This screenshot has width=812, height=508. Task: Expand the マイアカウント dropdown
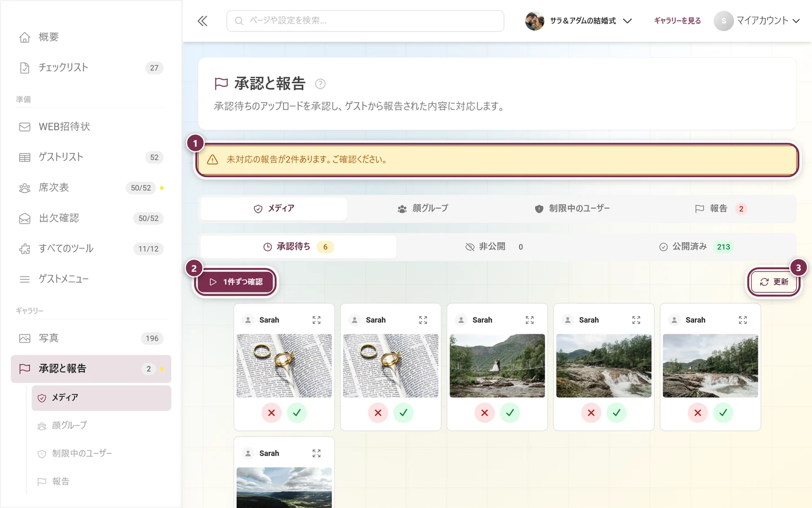[757, 21]
